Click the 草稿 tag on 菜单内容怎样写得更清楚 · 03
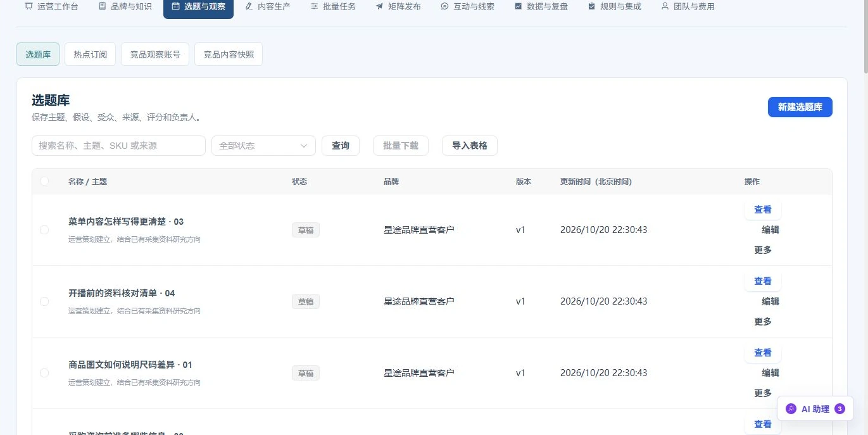The width and height of the screenshot is (868, 435). click(306, 230)
